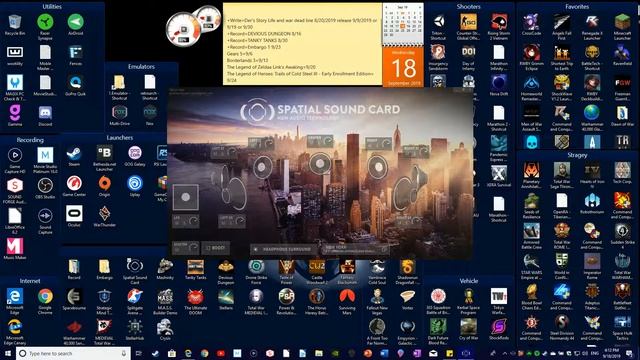Viewport: 640px width, 360px height.
Task: Open the Windows Start menu
Action: point(7,353)
